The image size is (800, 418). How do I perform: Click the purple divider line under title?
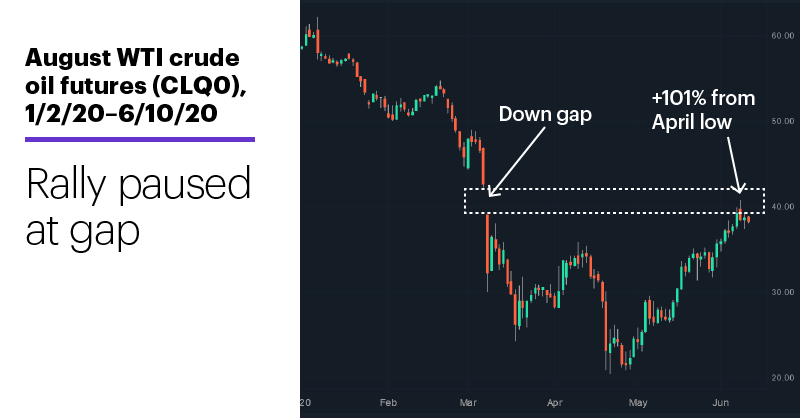(x=140, y=139)
